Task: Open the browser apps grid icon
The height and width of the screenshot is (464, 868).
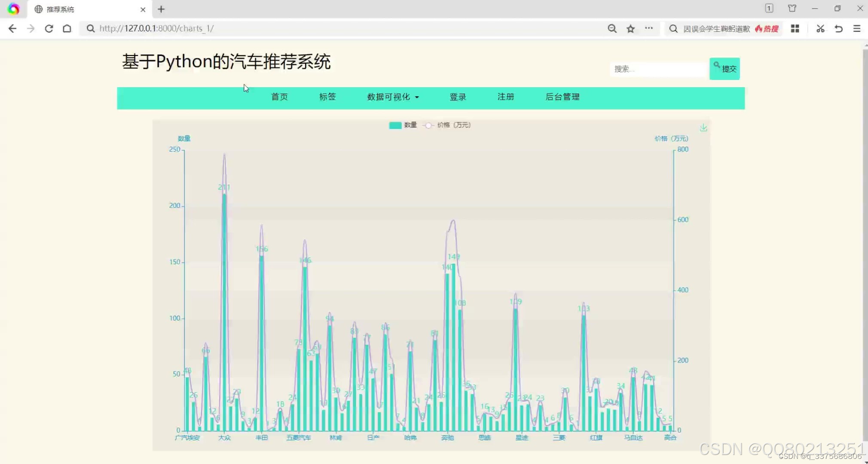Action: click(795, 28)
